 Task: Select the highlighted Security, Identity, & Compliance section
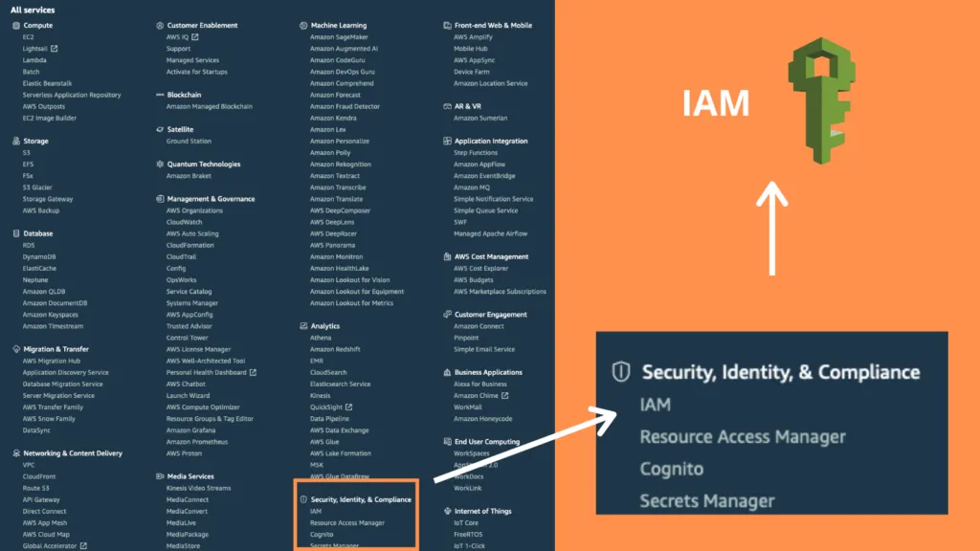[359, 498]
